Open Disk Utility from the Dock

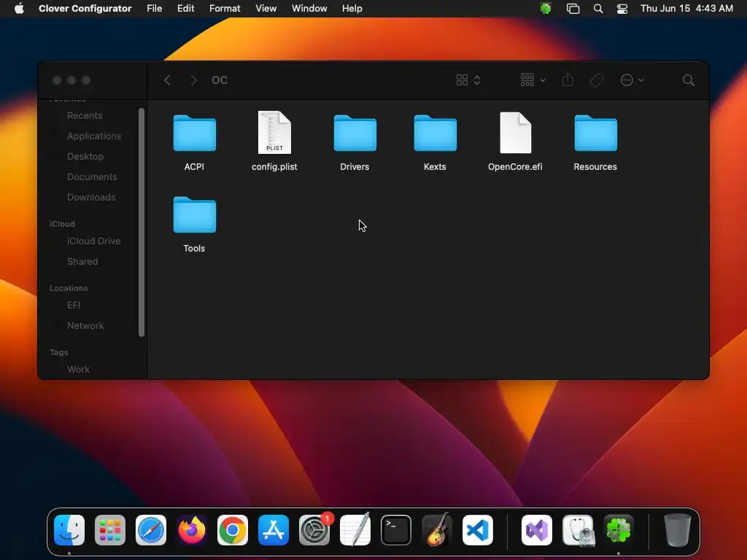tap(578, 530)
